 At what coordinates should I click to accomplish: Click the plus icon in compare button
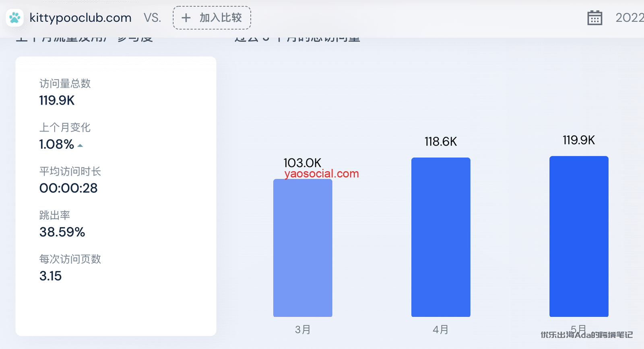coord(186,18)
